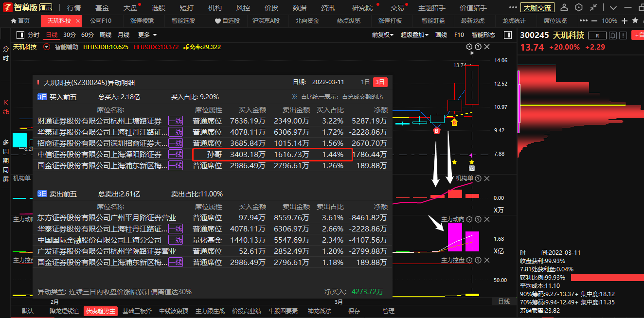The width and height of the screenshot is (644, 318).
Task: Click the star favorite icon in tab bar
Action: (x=635, y=21)
